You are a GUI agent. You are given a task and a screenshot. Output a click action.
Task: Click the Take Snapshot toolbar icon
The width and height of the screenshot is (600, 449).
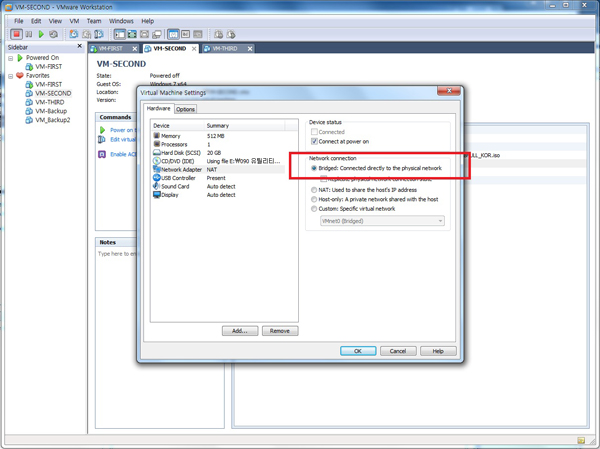pyautogui.click(x=73, y=34)
